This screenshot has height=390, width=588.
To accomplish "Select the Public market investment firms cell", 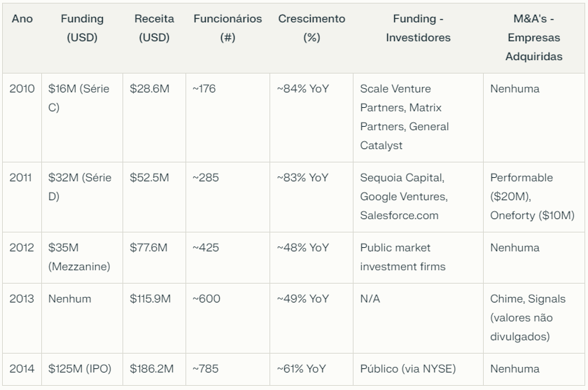I will pyautogui.click(x=402, y=257).
